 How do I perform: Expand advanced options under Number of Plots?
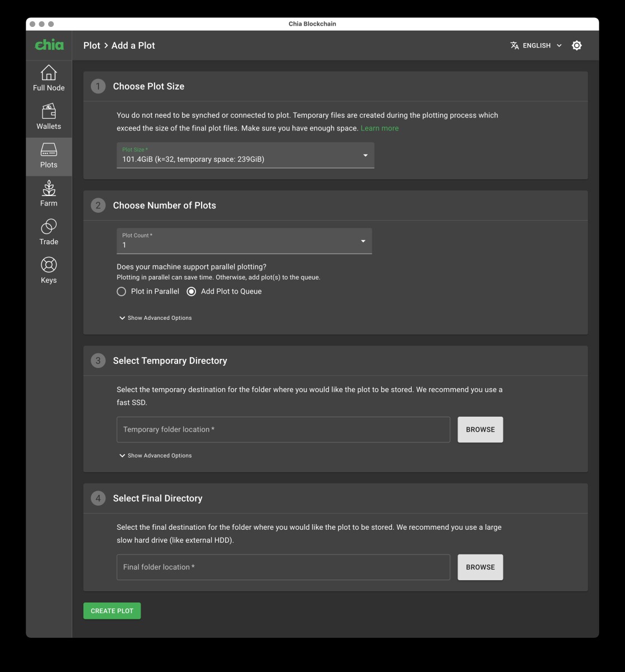155,318
